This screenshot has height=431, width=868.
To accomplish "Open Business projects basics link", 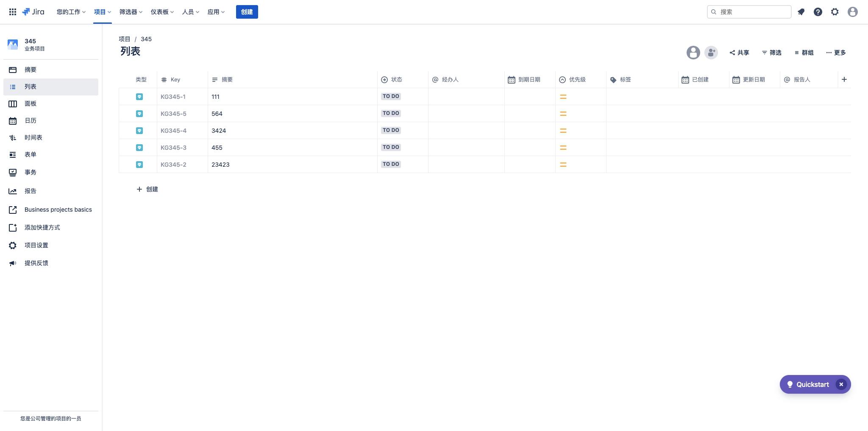I will point(51,210).
